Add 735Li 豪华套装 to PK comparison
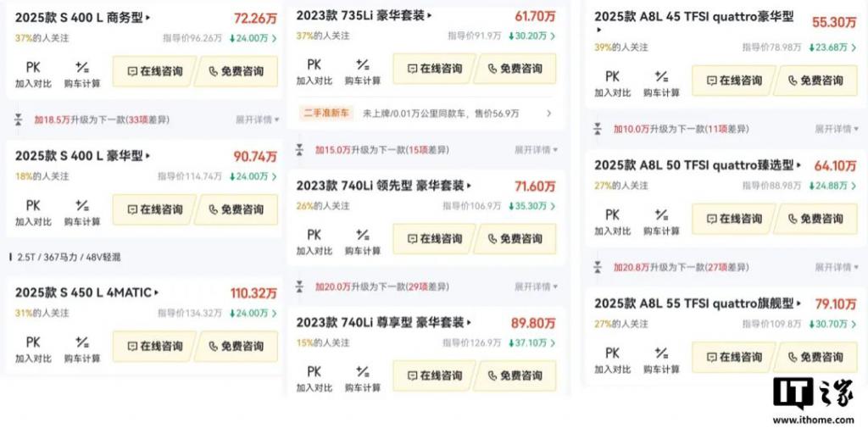 click(314, 72)
